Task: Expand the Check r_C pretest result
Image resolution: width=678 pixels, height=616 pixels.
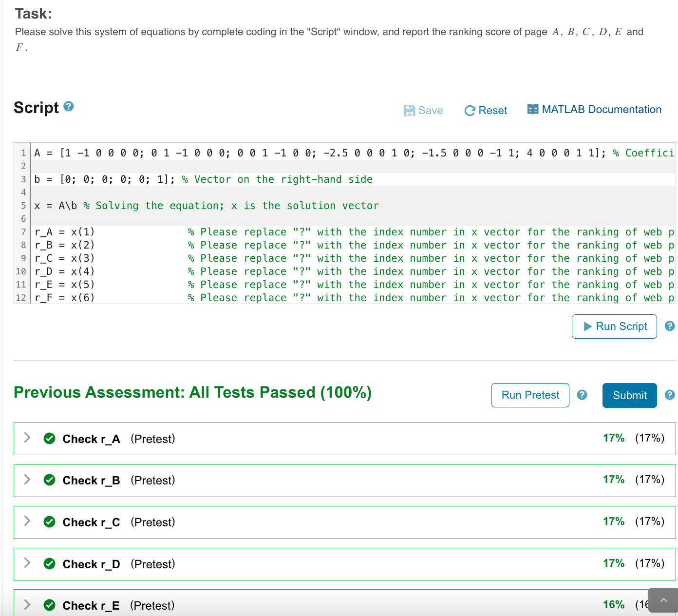Action: [x=27, y=521]
